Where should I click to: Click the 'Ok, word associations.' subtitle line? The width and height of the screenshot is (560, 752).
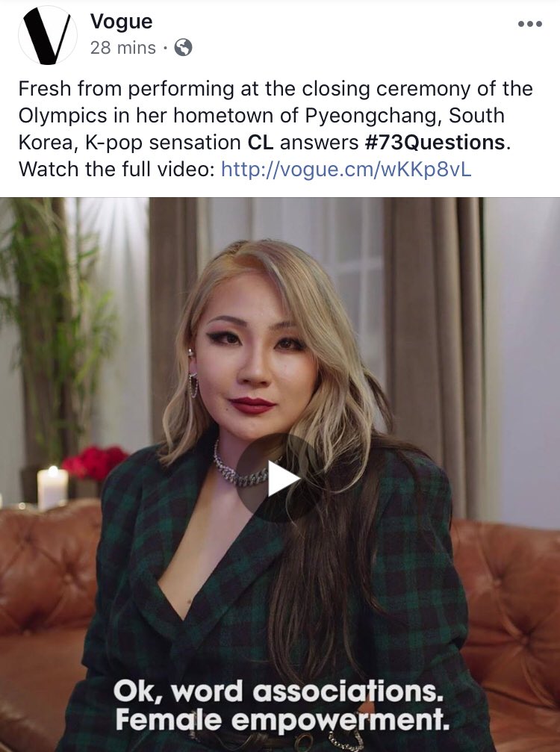[x=278, y=692]
